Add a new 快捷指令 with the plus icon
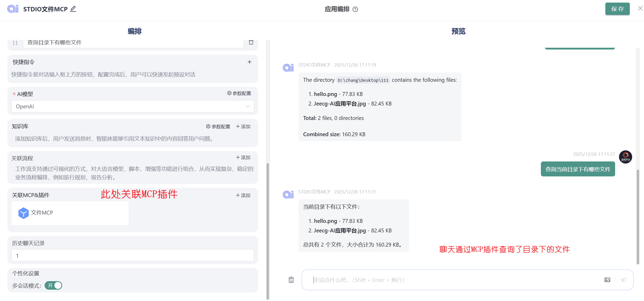The image size is (644, 301). pos(249,62)
